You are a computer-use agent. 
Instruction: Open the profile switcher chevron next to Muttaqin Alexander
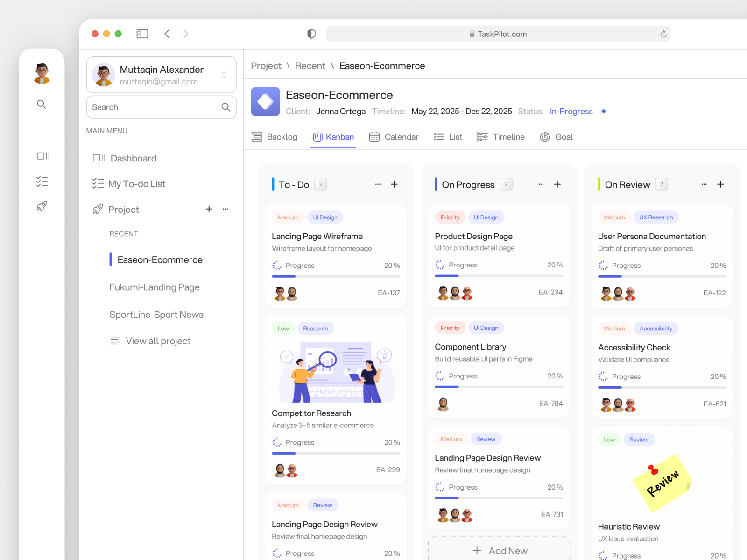point(224,75)
